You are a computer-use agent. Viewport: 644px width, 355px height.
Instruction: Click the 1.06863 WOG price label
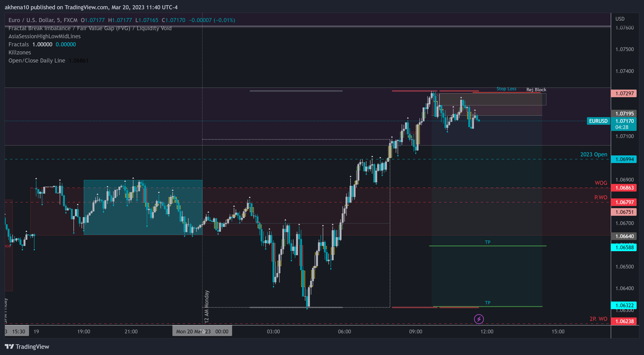[x=624, y=188]
